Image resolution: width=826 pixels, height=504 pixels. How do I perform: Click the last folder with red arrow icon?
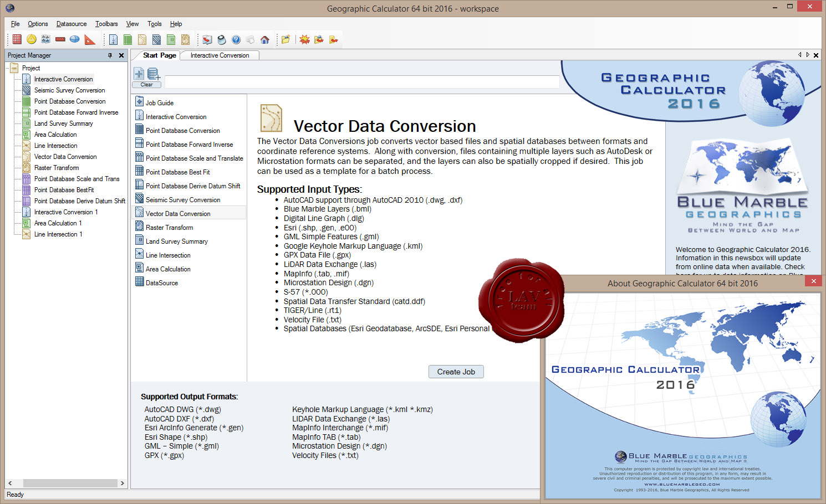tap(333, 39)
